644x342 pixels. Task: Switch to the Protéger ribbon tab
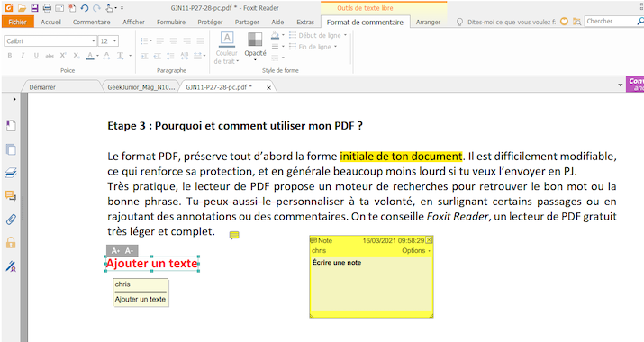[x=210, y=22]
